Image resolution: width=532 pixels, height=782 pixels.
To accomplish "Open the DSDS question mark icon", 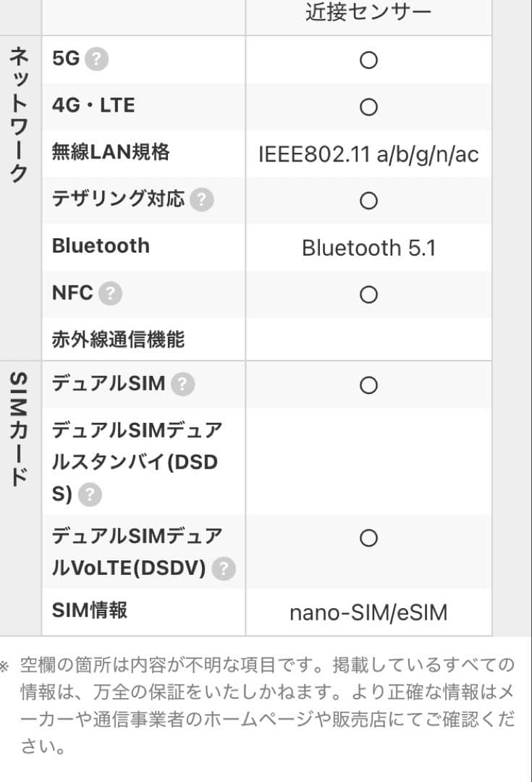I will coord(90,495).
